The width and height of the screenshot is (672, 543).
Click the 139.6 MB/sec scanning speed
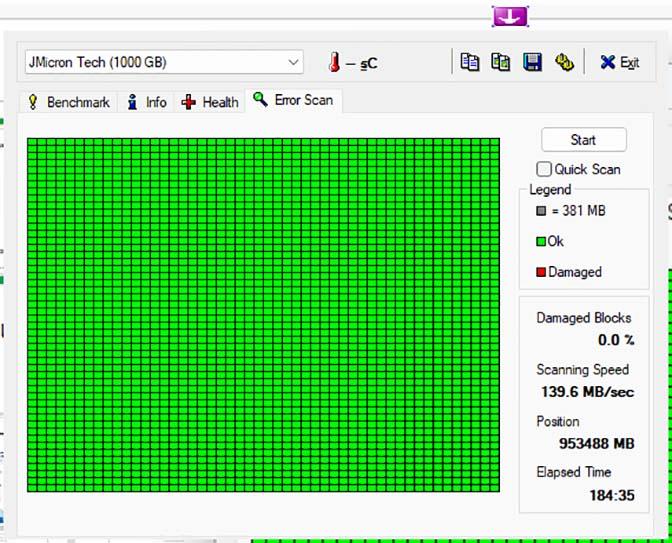(x=588, y=392)
